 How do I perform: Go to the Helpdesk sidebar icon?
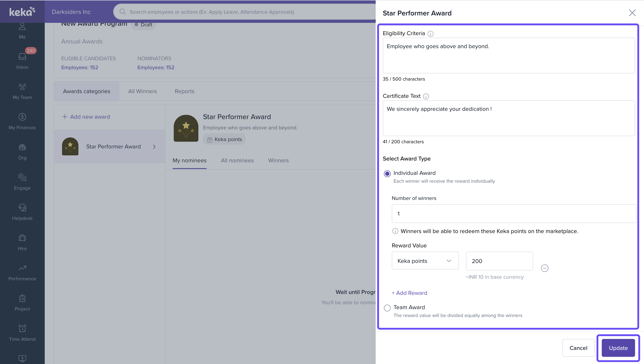(22, 212)
